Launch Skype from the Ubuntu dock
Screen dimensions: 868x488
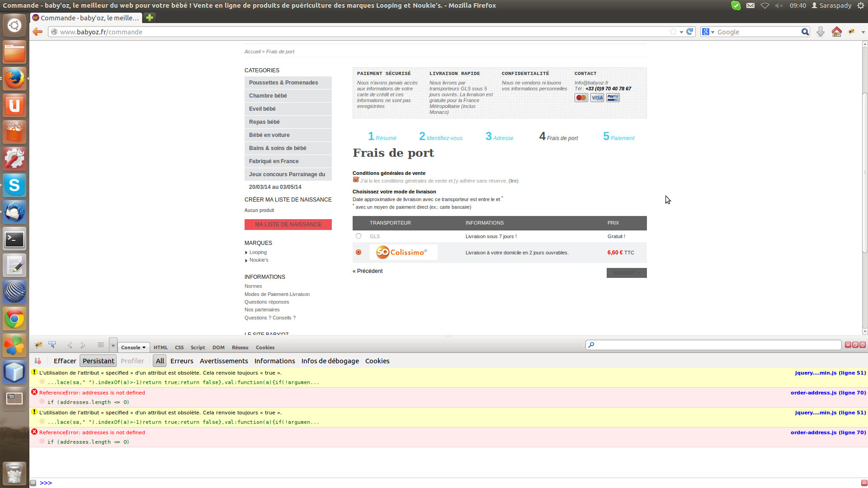(x=14, y=185)
